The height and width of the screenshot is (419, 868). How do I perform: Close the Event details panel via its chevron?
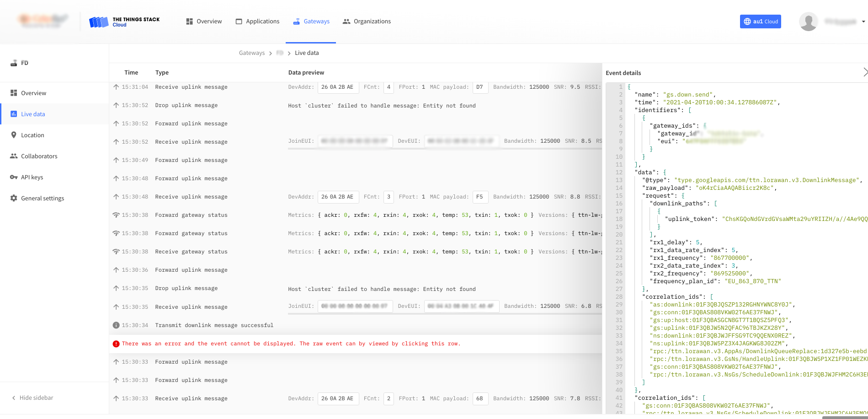point(865,72)
